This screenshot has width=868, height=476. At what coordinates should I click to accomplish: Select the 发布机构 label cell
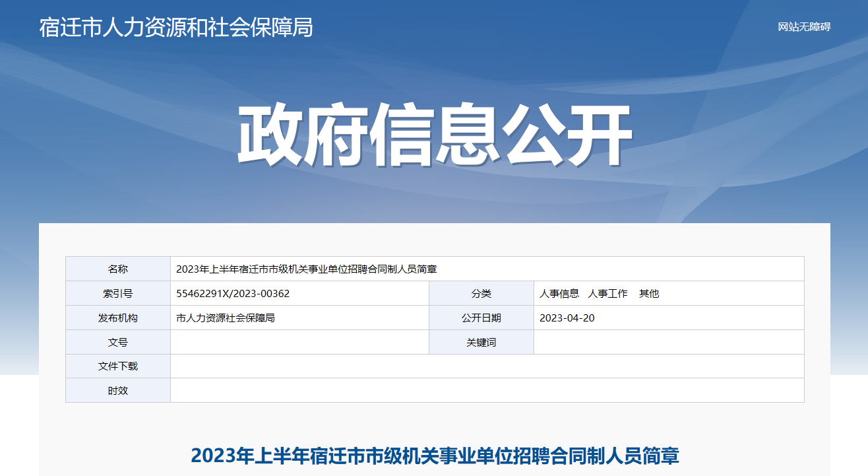click(x=118, y=318)
